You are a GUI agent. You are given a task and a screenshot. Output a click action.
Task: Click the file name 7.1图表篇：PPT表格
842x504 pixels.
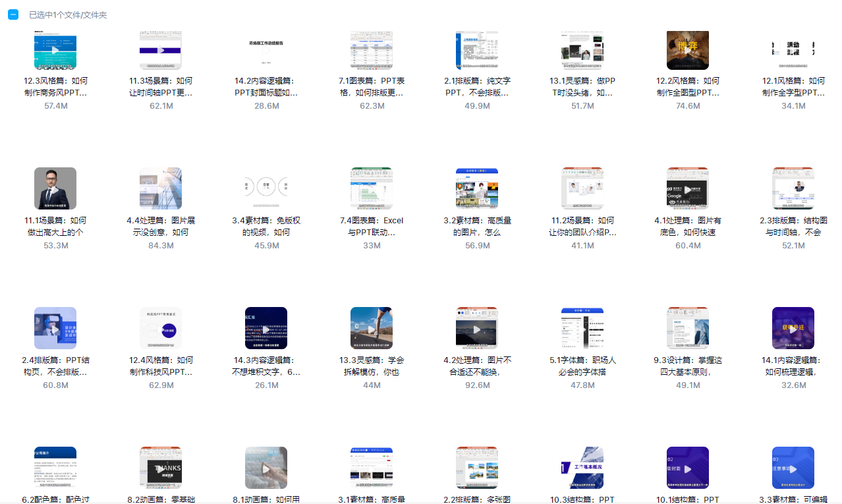click(x=372, y=87)
